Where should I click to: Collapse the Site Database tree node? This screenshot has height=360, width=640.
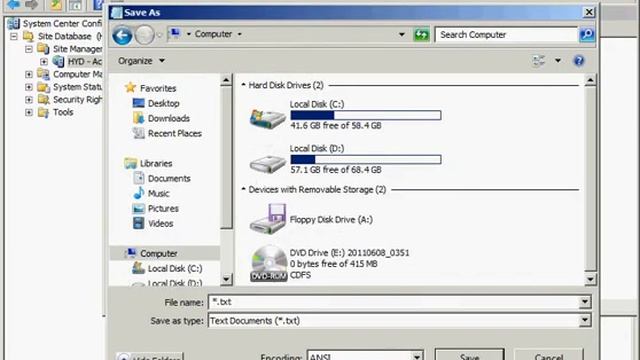click(x=14, y=36)
